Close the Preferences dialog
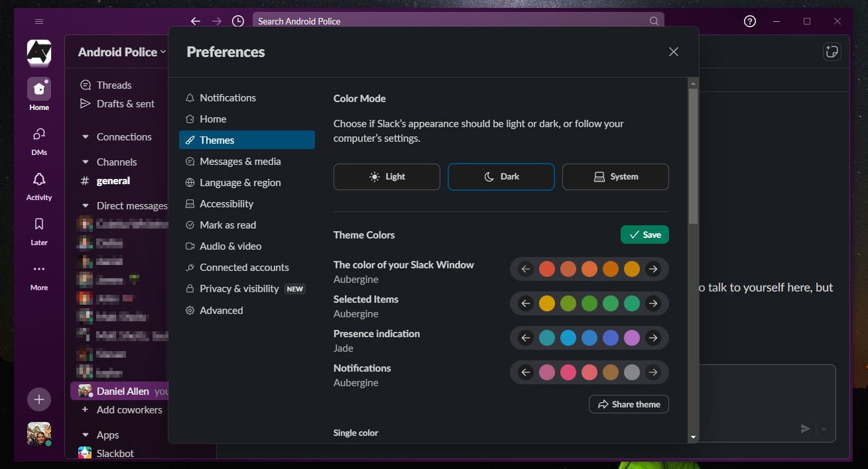This screenshot has width=868, height=469. tap(674, 52)
